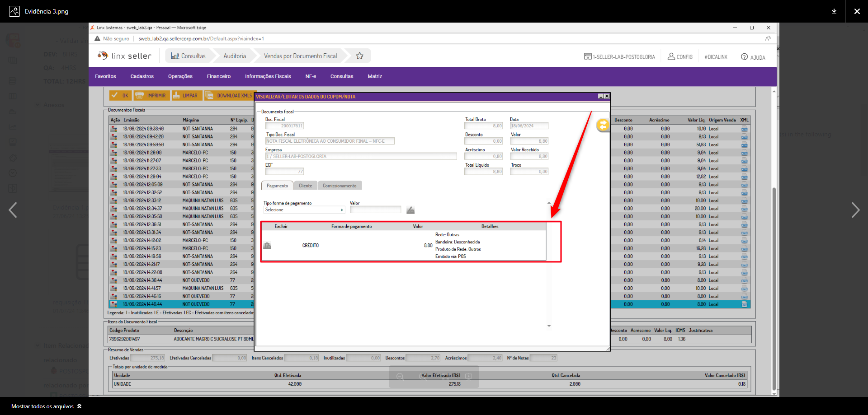Open the Cadastros menu
The width and height of the screenshot is (868, 415).
click(x=142, y=77)
